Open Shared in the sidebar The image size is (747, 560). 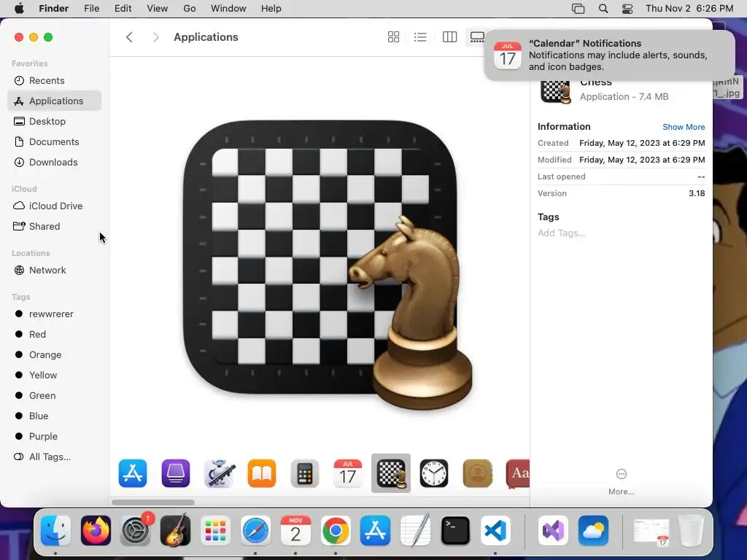pos(54,226)
